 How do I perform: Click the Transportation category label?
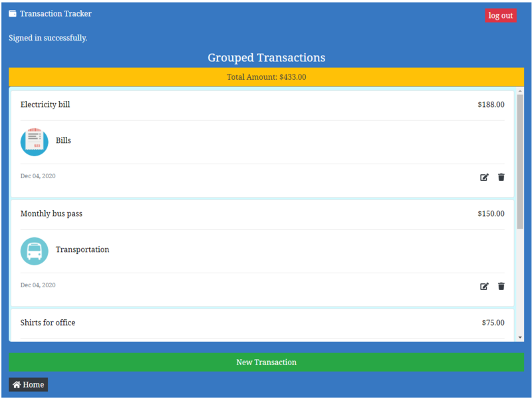coord(82,250)
